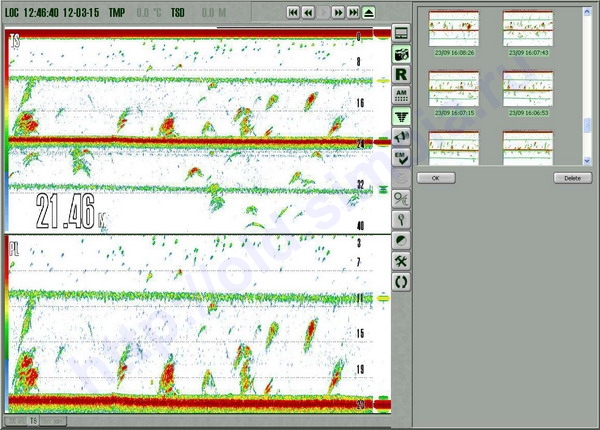Click the thumbnail list scroll down arrow

(588, 160)
